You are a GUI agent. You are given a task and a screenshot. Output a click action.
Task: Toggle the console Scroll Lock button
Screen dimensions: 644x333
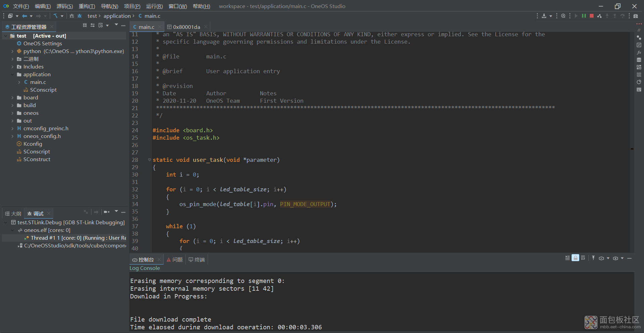click(x=576, y=258)
